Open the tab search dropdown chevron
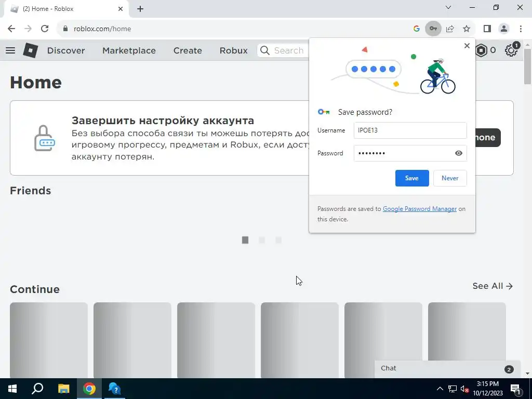Viewport: 532px width, 399px height. coord(448,7)
